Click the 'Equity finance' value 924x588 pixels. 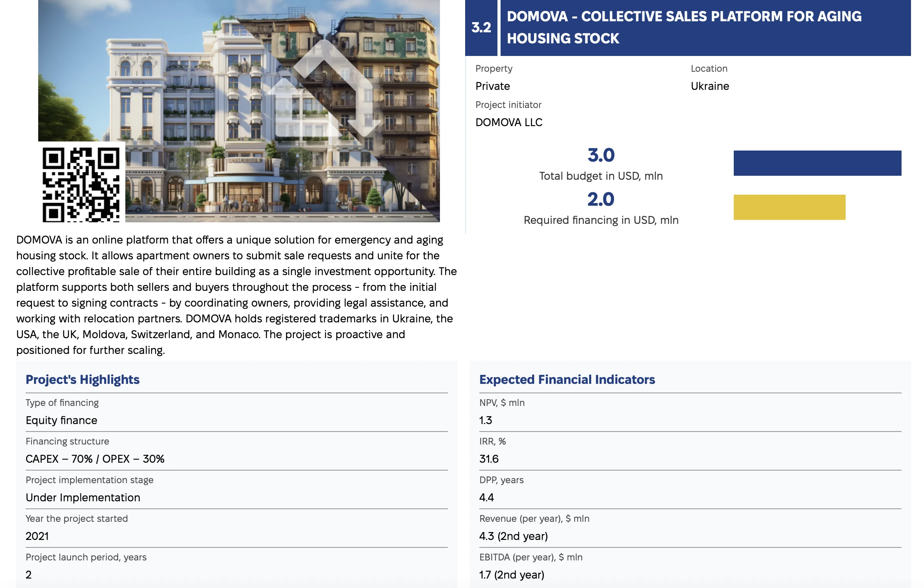point(61,420)
